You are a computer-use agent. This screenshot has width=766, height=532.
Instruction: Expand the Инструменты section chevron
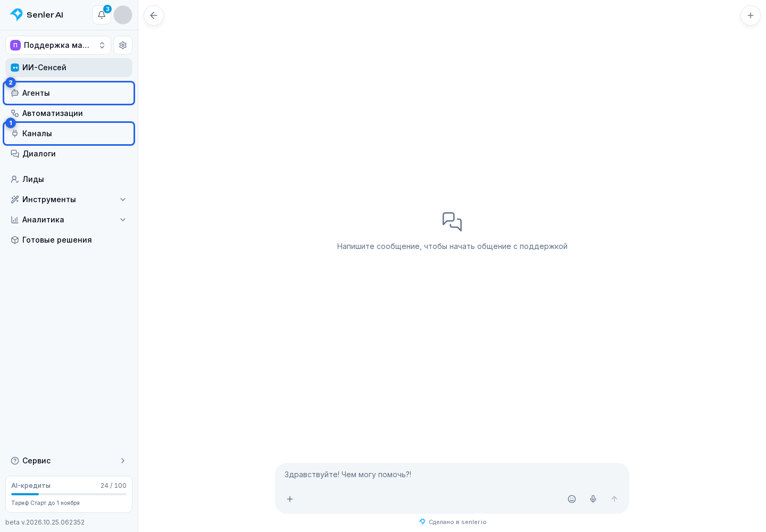(123, 199)
